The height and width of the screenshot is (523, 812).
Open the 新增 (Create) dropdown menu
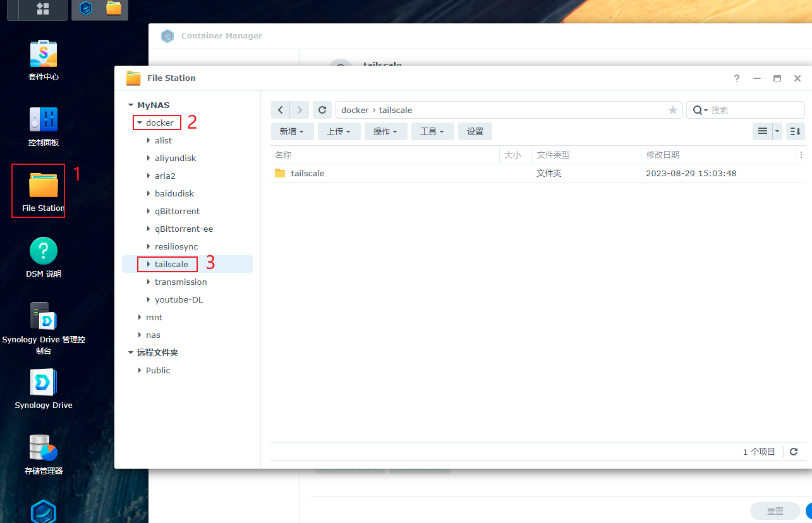[x=292, y=131]
